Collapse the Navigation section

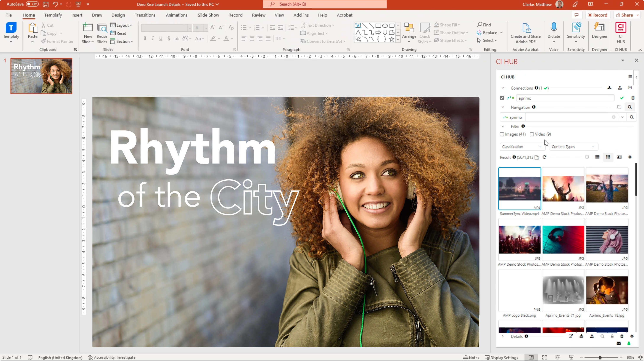503,107
